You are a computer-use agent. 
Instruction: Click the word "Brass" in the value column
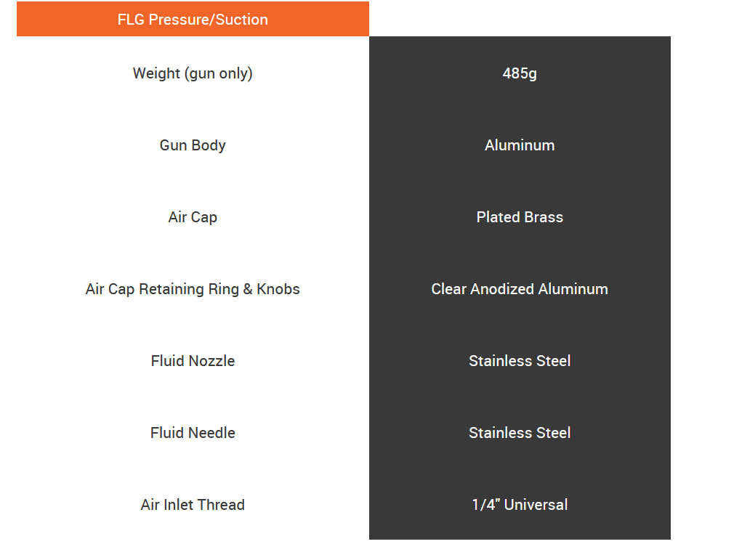pyautogui.click(x=544, y=217)
